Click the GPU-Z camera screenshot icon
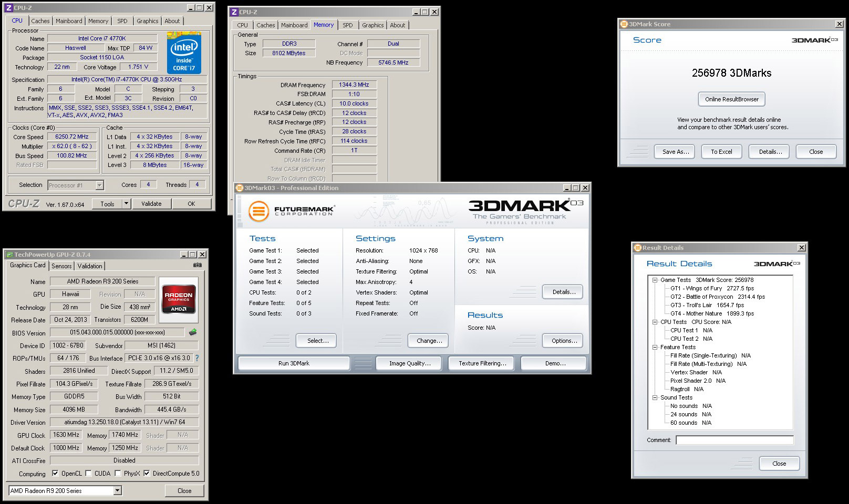 tap(198, 265)
